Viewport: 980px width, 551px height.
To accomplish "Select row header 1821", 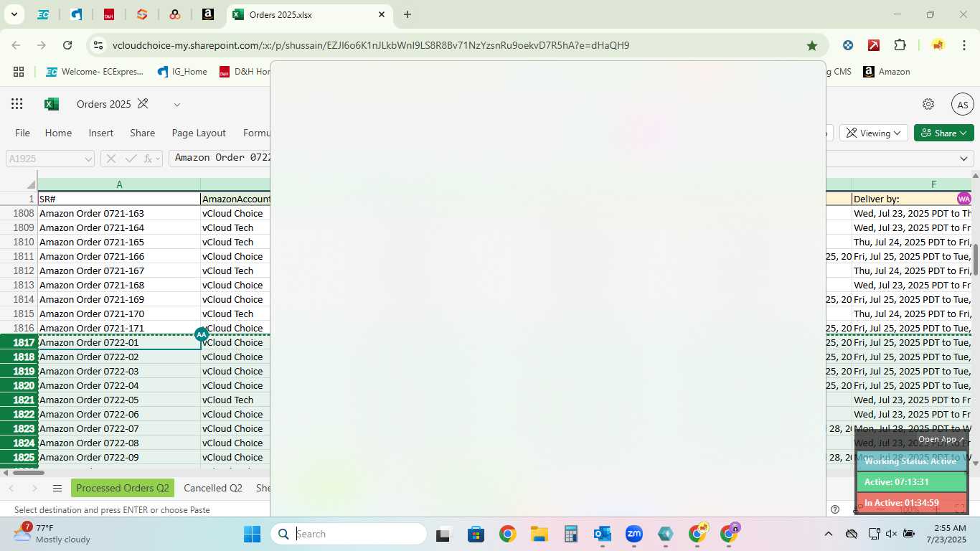I will tap(19, 400).
